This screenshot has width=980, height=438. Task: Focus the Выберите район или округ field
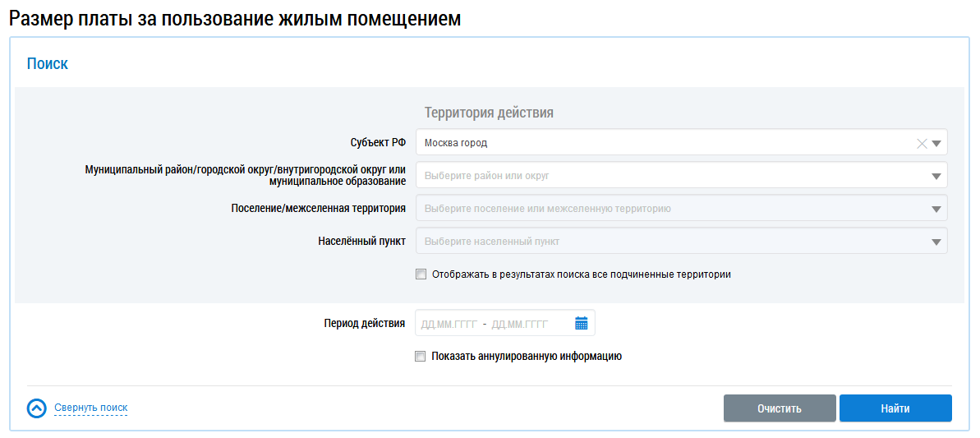(657, 176)
